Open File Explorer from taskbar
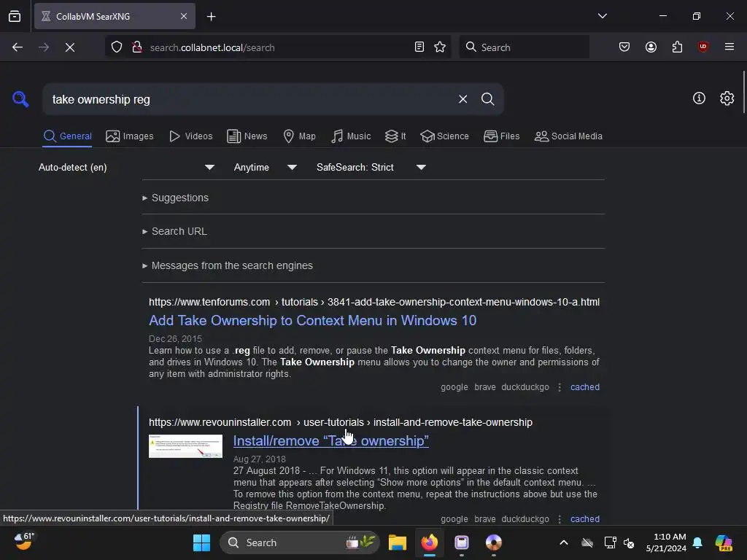This screenshot has height=560, width=747. (397, 542)
